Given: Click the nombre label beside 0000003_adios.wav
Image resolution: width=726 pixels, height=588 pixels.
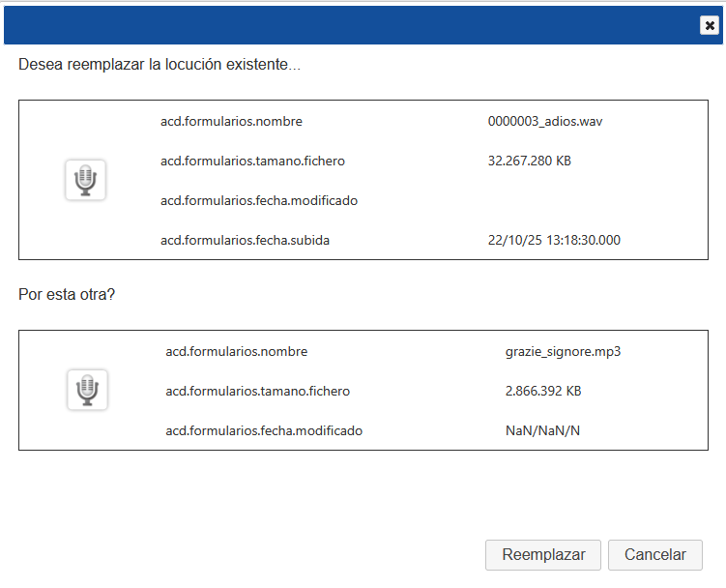Looking at the screenshot, I should point(231,122).
